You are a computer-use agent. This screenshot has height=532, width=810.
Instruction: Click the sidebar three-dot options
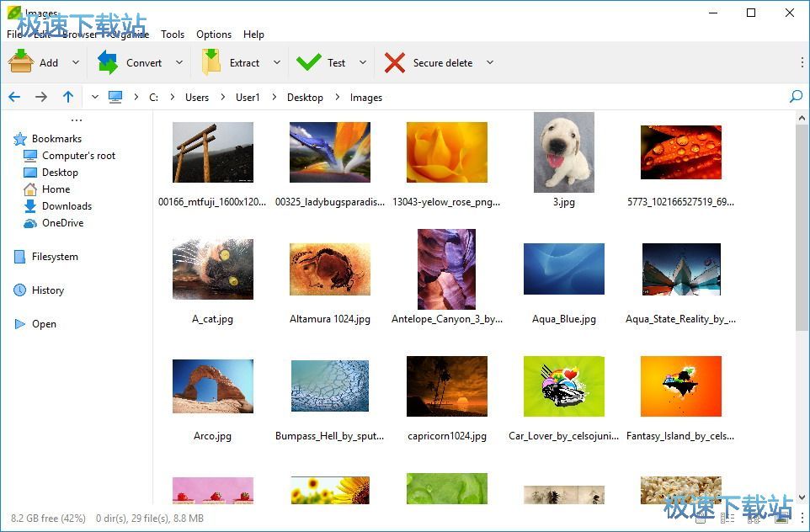[x=77, y=120]
